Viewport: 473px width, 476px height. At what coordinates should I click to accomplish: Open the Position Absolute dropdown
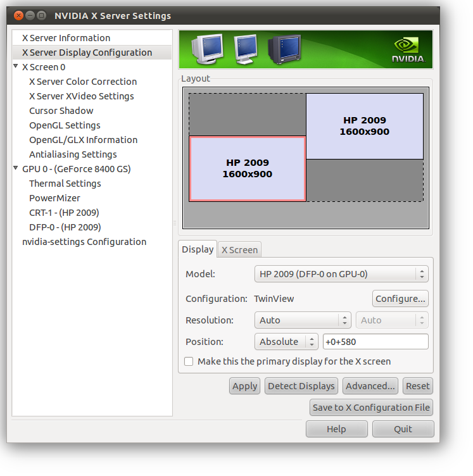(286, 342)
